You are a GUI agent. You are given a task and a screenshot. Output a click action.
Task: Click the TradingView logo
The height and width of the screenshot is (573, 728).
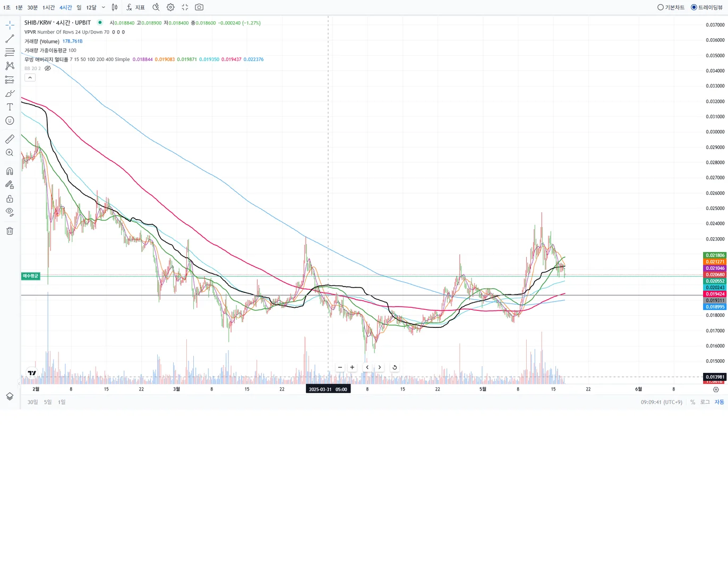point(32,373)
